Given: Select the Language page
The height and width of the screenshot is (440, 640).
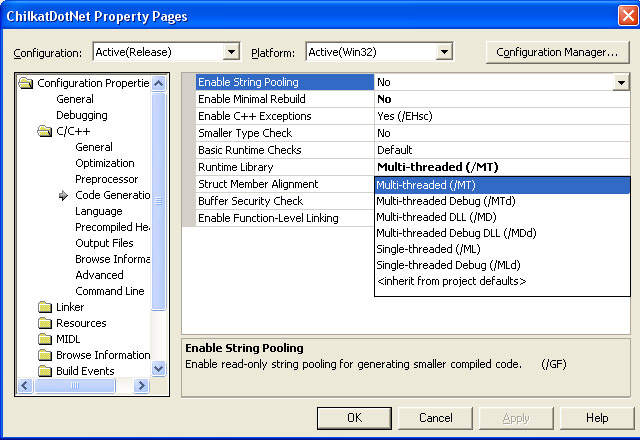Looking at the screenshot, I should click(99, 211).
